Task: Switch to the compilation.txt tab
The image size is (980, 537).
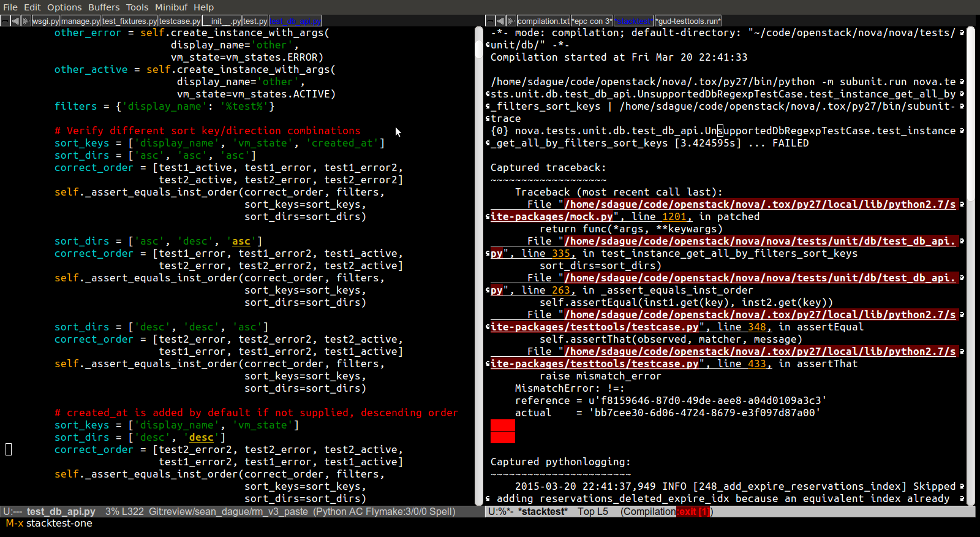Action: click(543, 21)
